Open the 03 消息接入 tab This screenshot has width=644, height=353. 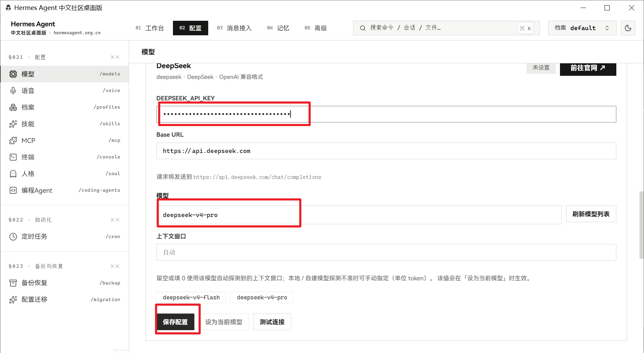[x=234, y=28]
